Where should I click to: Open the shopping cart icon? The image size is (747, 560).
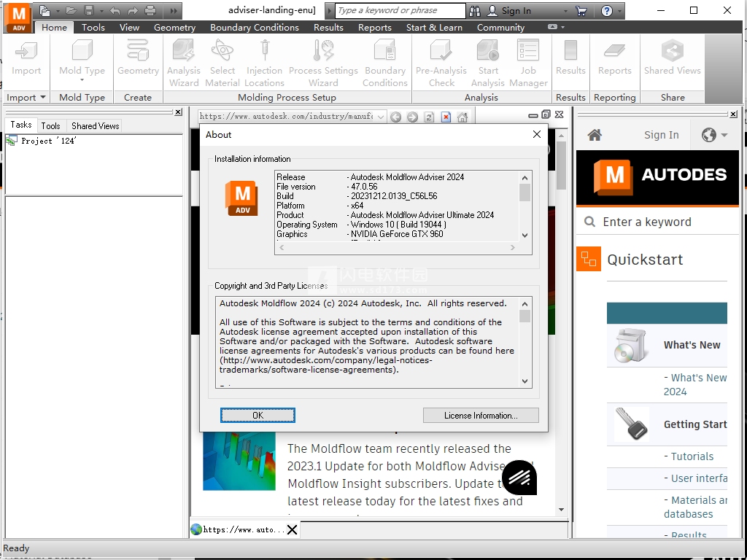[x=581, y=11]
